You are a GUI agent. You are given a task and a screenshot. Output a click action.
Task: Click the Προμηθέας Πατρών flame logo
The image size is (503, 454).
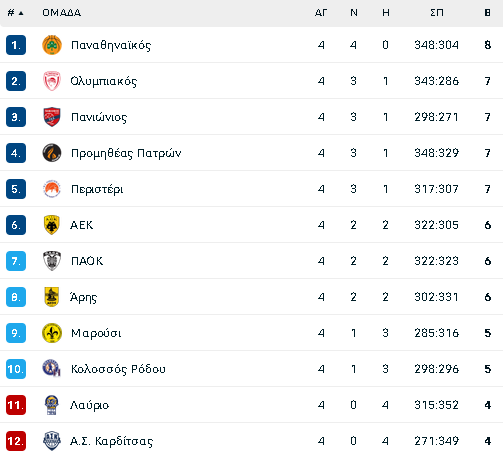click(52, 153)
